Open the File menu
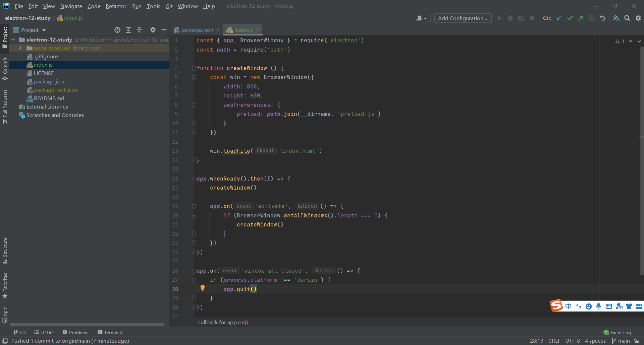The image size is (644, 345). (19, 6)
